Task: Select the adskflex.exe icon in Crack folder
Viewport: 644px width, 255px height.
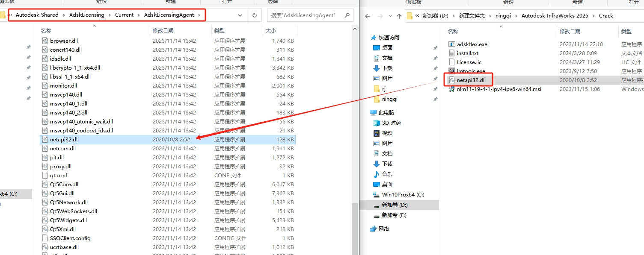Action: [451, 44]
